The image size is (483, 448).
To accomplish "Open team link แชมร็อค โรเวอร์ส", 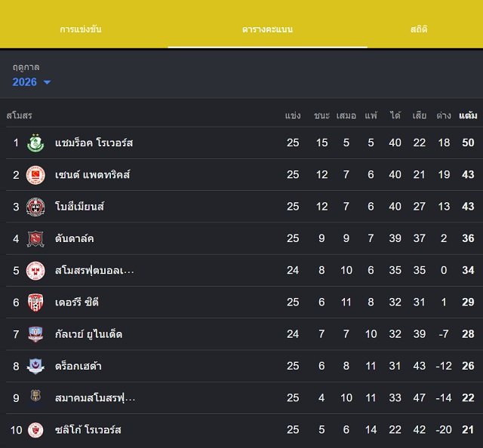I will coord(94,143).
